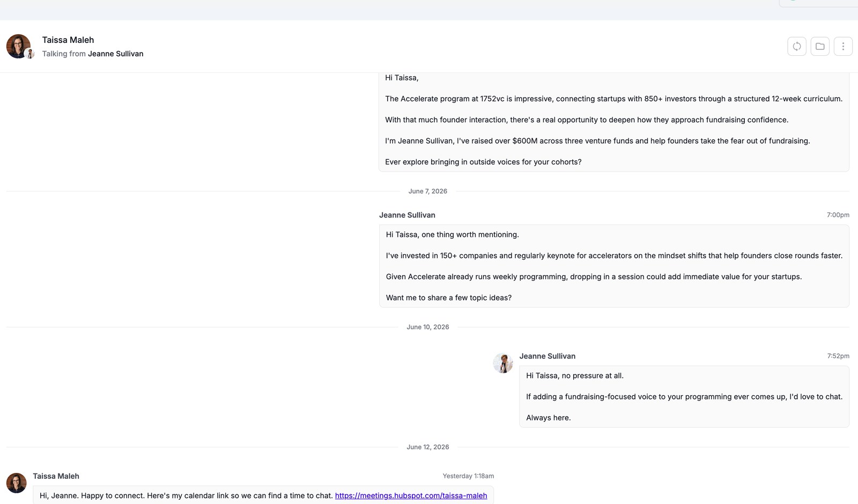Open the meetings.hubspot.com/taissa-maleh calendar link

click(411, 495)
